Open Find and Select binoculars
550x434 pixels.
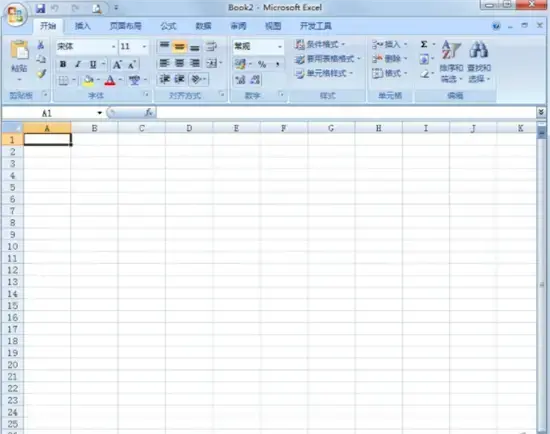click(x=479, y=61)
